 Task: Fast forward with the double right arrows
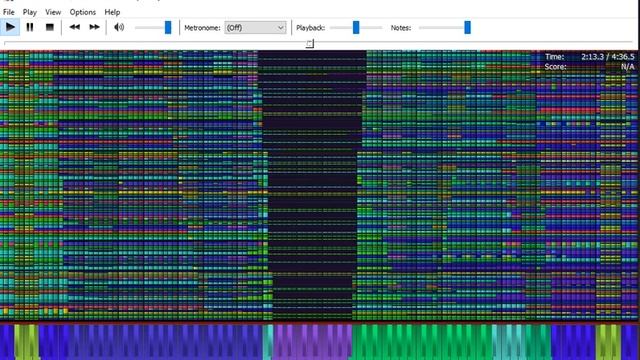click(94, 27)
